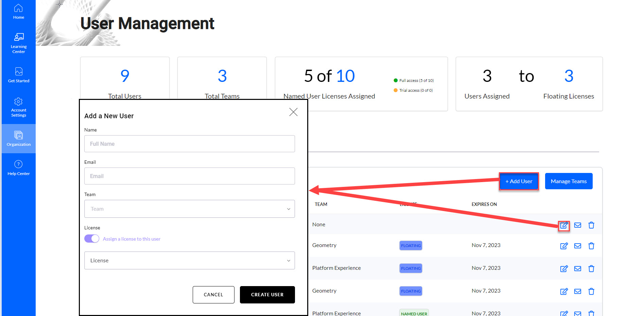Open Help Center in the sidebar
The width and height of the screenshot is (644, 316).
[x=19, y=168]
